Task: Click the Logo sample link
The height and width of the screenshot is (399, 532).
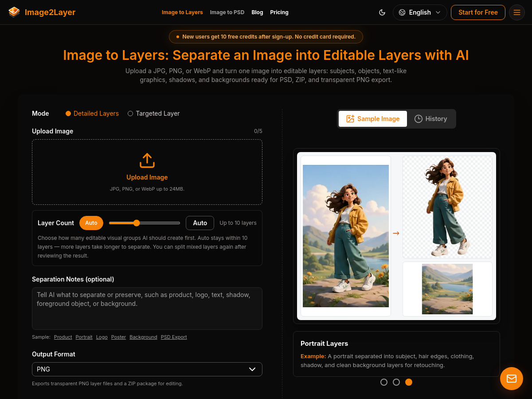Action: pos(102,337)
